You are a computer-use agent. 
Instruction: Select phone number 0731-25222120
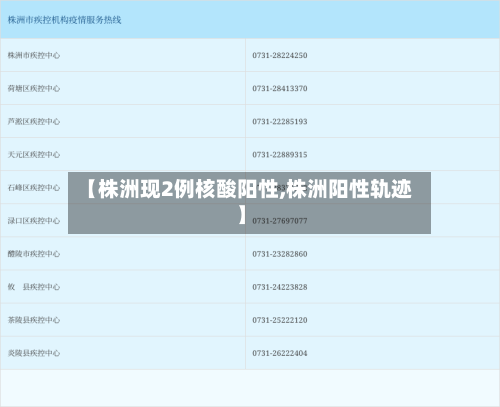(280, 320)
